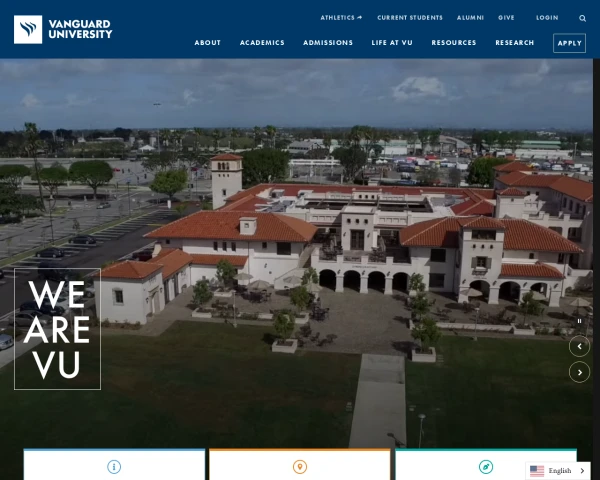Expand the English language selector
Image resolution: width=600 pixels, height=480 pixels.
558,471
